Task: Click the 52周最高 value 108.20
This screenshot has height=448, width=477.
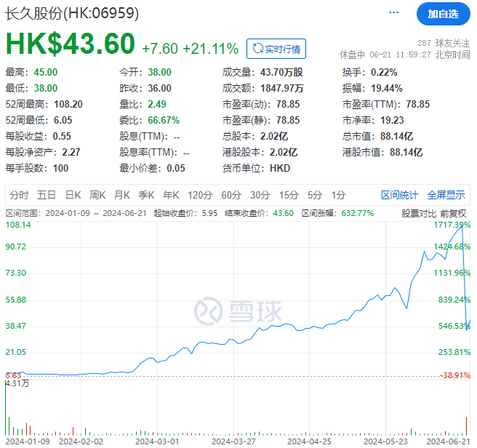Action: 68,104
